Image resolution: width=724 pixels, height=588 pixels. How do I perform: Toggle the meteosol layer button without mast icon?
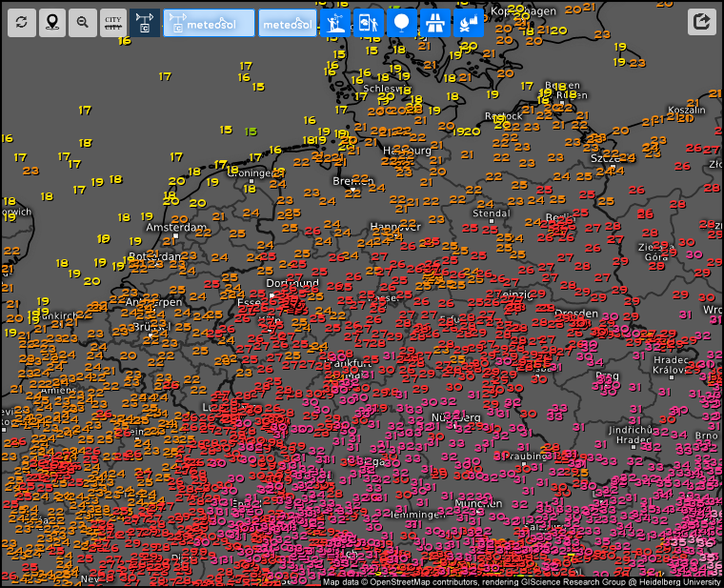(288, 23)
